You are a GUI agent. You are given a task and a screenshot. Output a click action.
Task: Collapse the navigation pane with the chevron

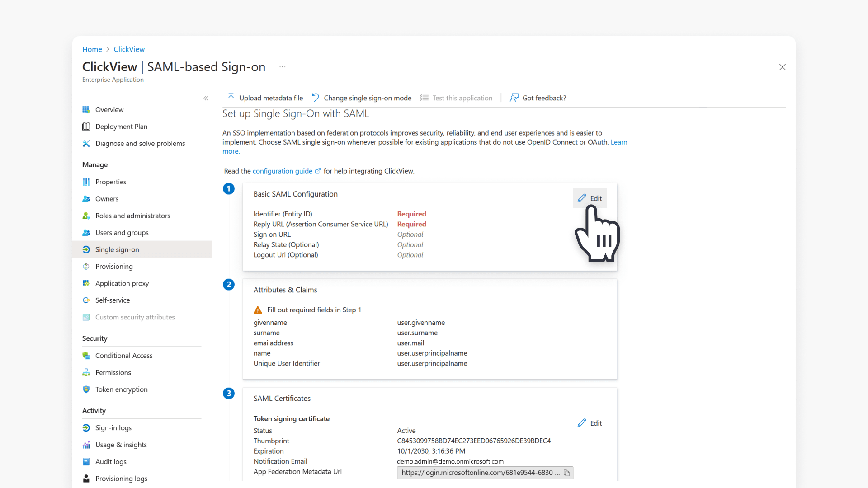[206, 98]
